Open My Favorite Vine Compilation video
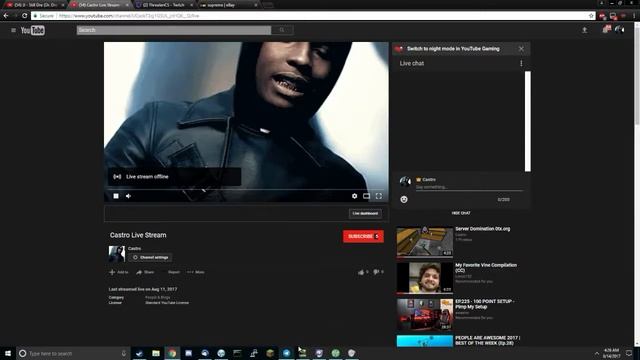Screen dimensions: 640x360 pyautogui.click(x=424, y=278)
